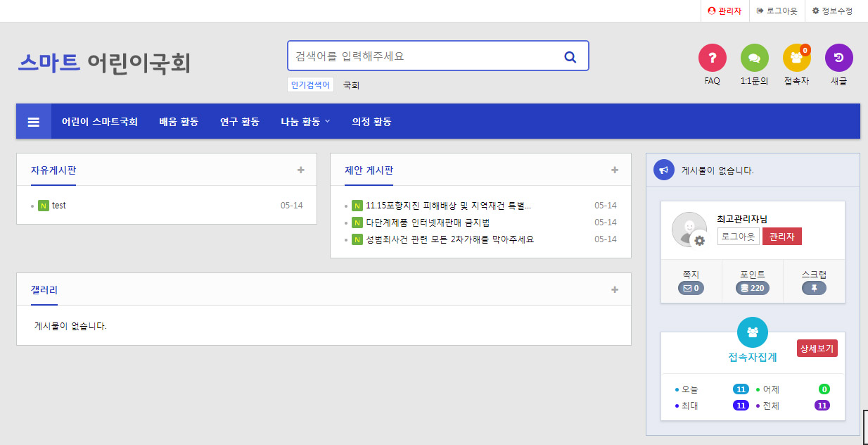
Task: Open the 어린이 스마트국회 menu
Action: pos(99,122)
